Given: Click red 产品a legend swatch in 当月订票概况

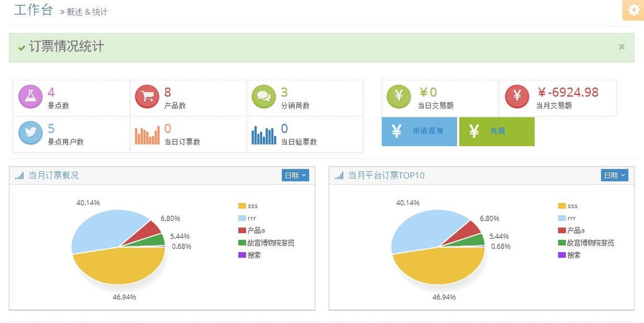Looking at the screenshot, I should coord(242,230).
